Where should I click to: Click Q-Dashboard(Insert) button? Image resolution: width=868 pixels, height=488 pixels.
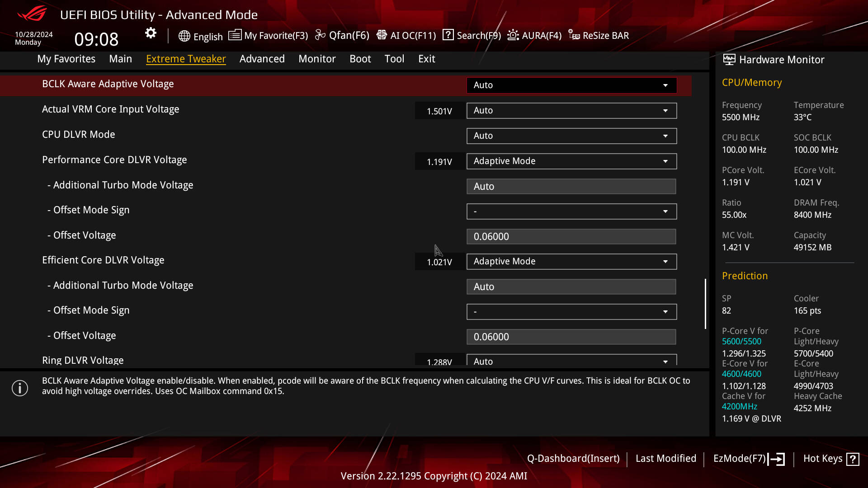coord(573,459)
